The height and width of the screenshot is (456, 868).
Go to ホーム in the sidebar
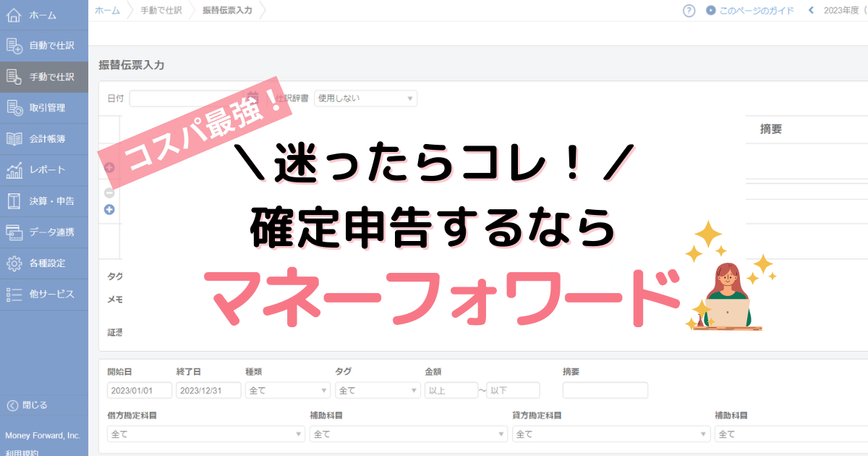coord(44,14)
